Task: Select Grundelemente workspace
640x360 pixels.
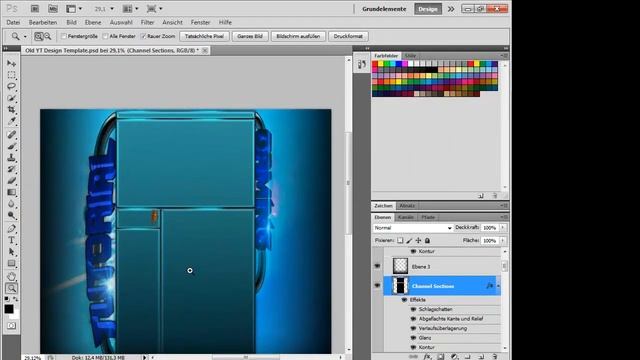Action: click(384, 9)
